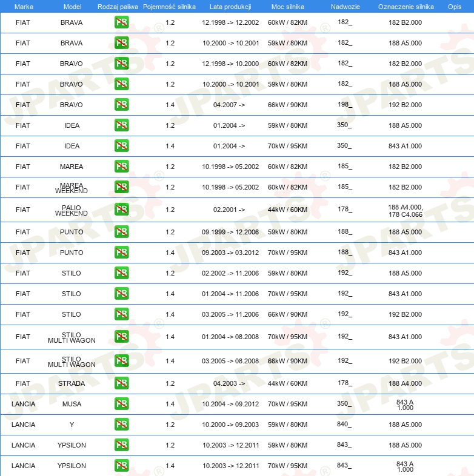
Task: Select the LANCIA Y model cell
Action: click(x=72, y=425)
